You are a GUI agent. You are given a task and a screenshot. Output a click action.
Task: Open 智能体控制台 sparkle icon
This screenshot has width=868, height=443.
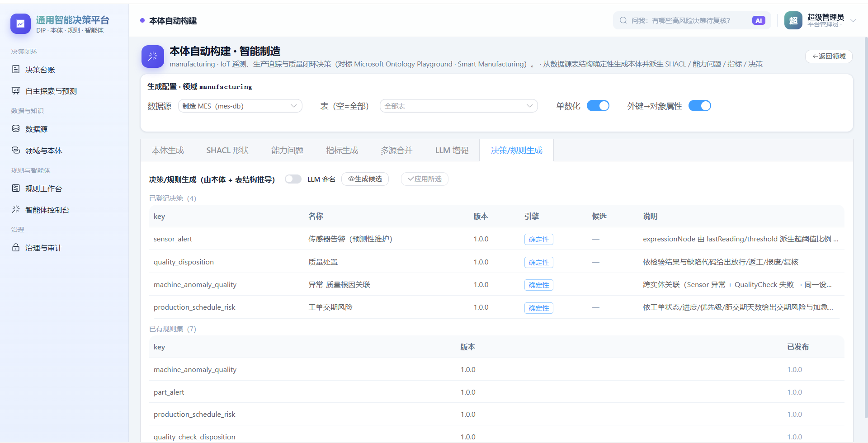[16, 209]
